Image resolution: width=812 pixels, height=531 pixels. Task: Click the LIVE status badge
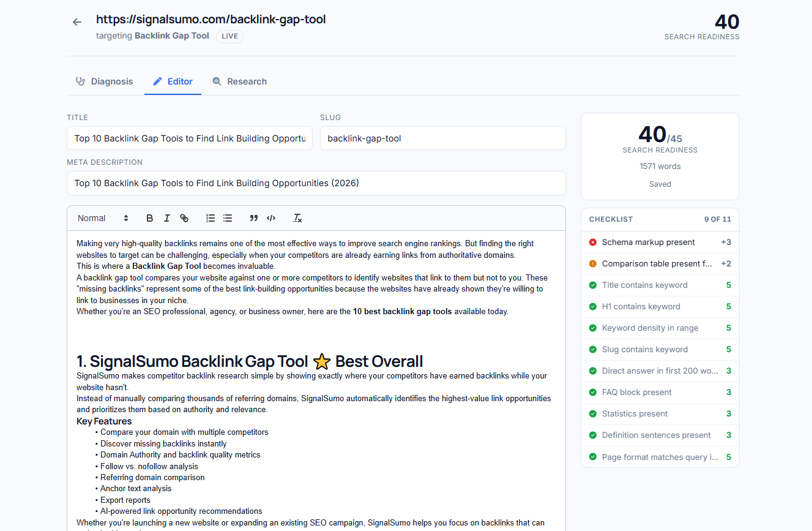pyautogui.click(x=230, y=36)
